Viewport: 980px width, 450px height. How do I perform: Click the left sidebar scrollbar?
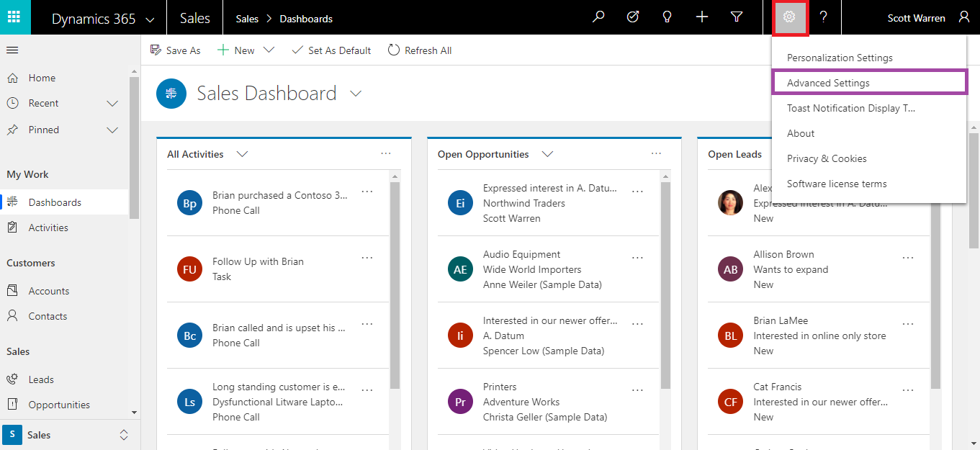[134, 148]
